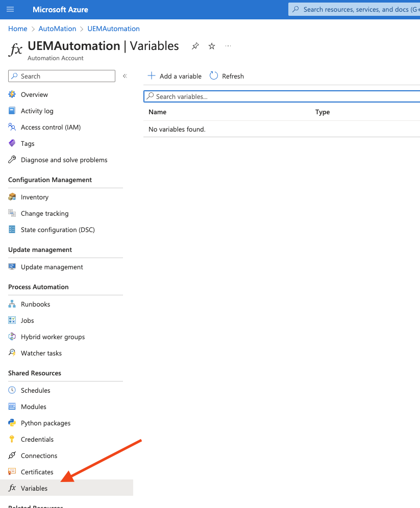The width and height of the screenshot is (420, 508).
Task: Open Python packages from sidebar
Action: point(45,423)
